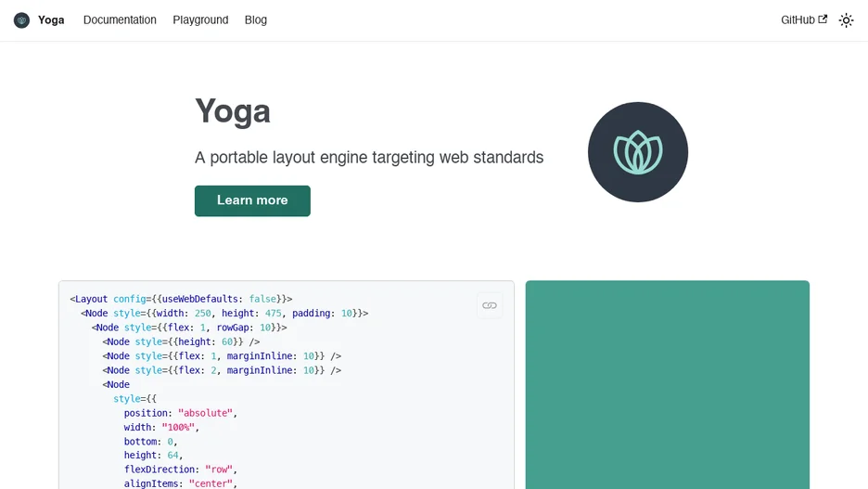Click the tagline "A portable layout engine targeting web standards"
Image resolution: width=868 pixels, height=489 pixels.
(369, 157)
